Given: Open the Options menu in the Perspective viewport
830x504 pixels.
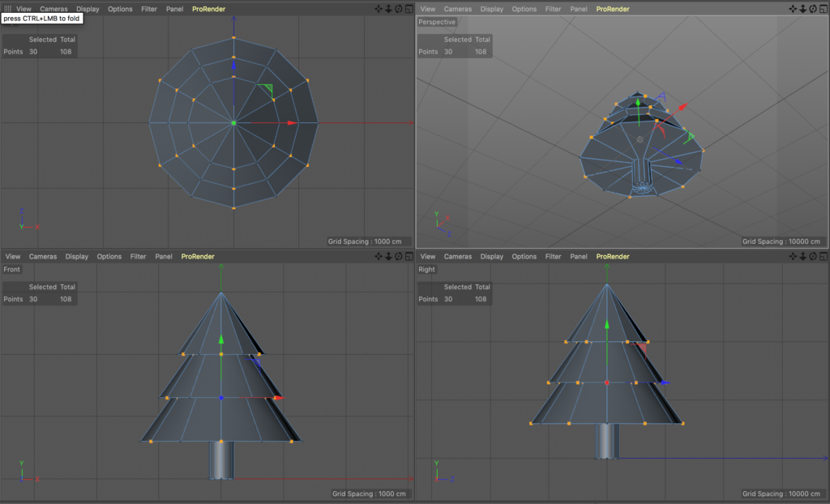Looking at the screenshot, I should tap(524, 9).
